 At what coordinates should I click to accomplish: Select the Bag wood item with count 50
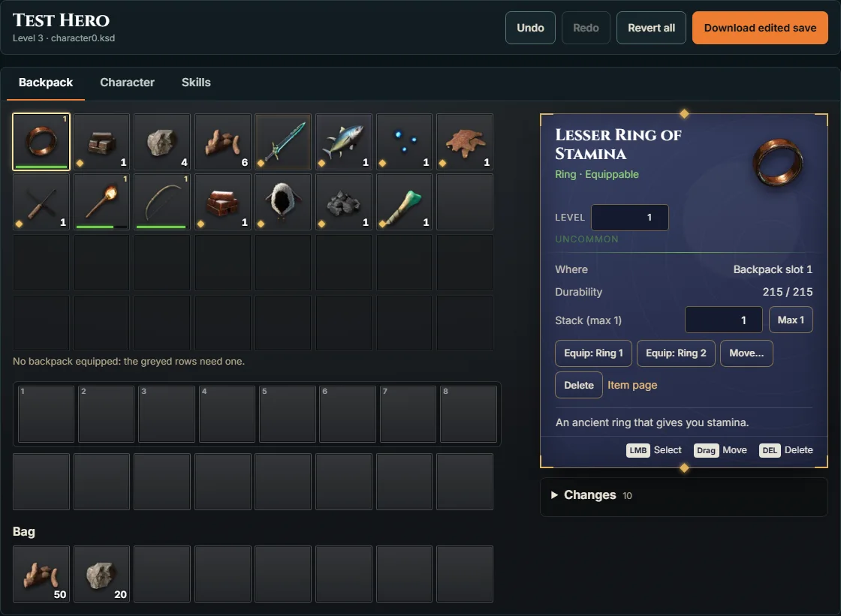(x=41, y=574)
